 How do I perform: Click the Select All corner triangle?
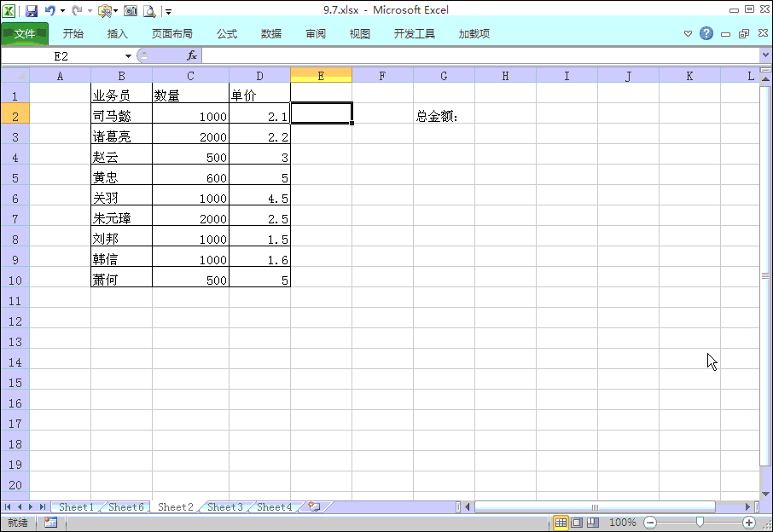(15, 75)
